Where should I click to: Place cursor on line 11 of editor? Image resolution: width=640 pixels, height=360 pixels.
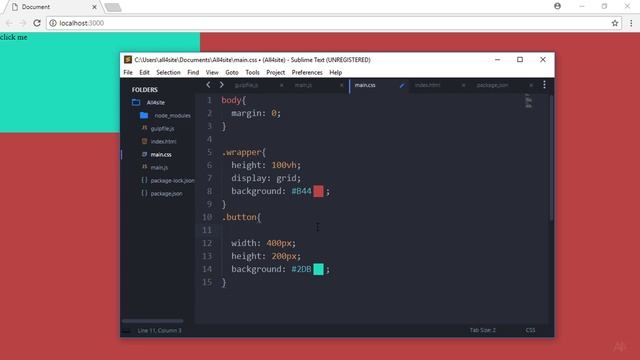pyautogui.click(x=371, y=230)
